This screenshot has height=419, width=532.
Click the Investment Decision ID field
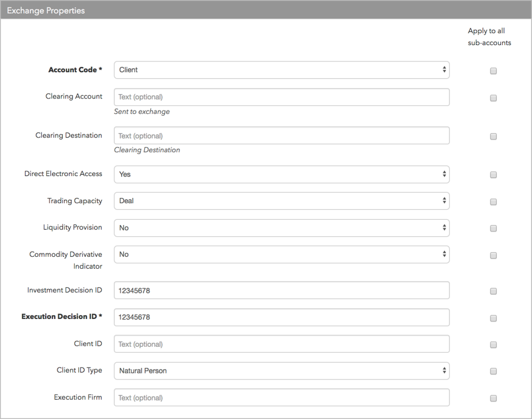coord(282,291)
